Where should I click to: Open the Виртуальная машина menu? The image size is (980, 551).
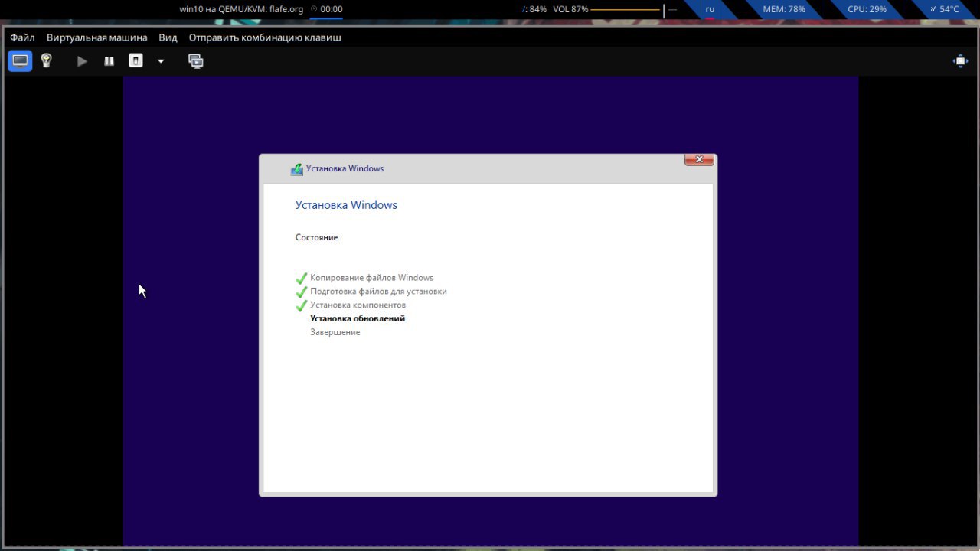(96, 37)
